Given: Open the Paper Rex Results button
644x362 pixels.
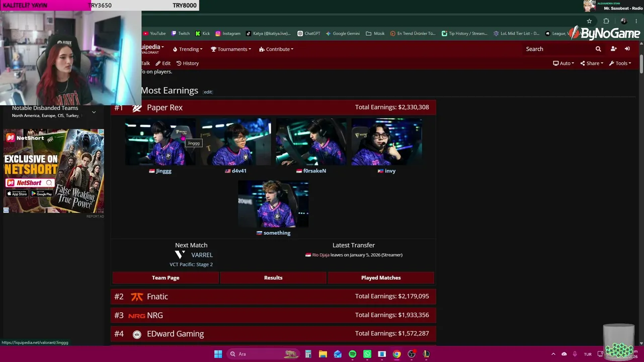Looking at the screenshot, I should coord(273,278).
